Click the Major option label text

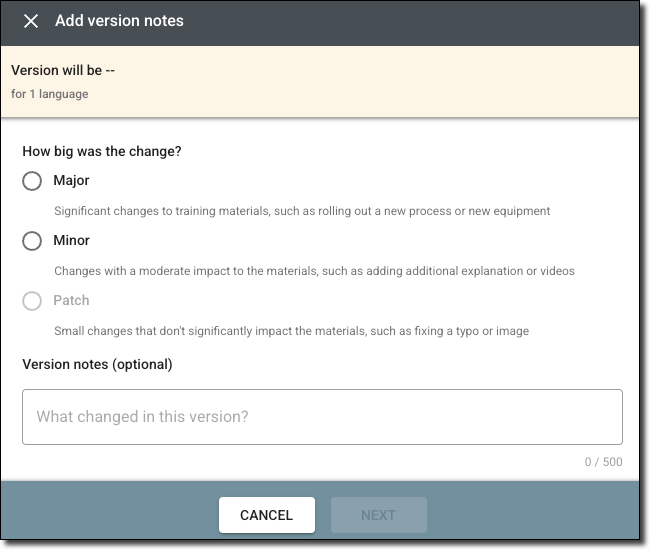(x=71, y=181)
